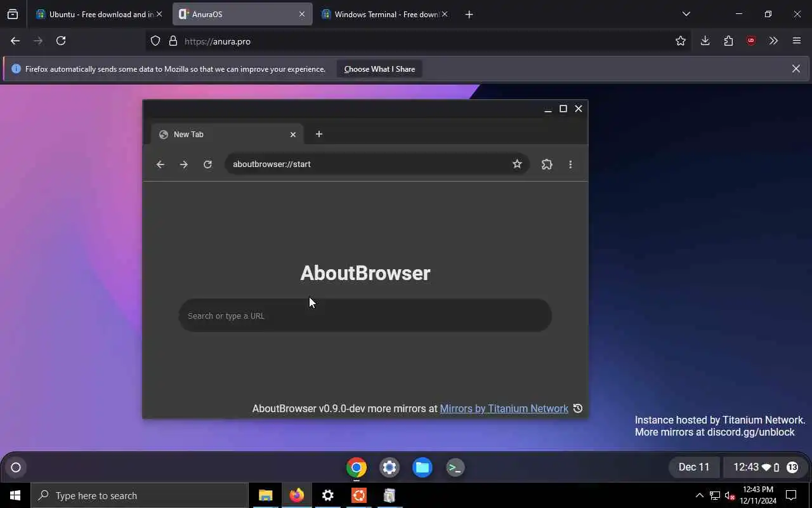
Task: Open Firefox extensions button
Action: (x=728, y=41)
